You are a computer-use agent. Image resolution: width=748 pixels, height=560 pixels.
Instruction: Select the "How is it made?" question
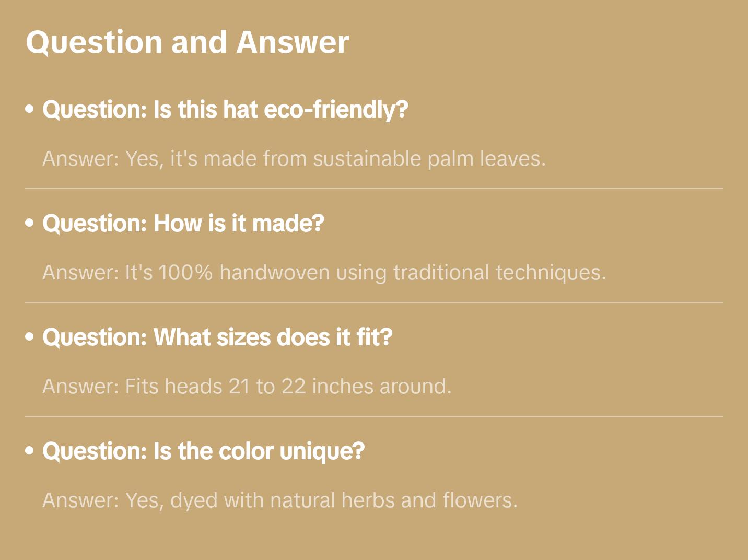click(183, 224)
